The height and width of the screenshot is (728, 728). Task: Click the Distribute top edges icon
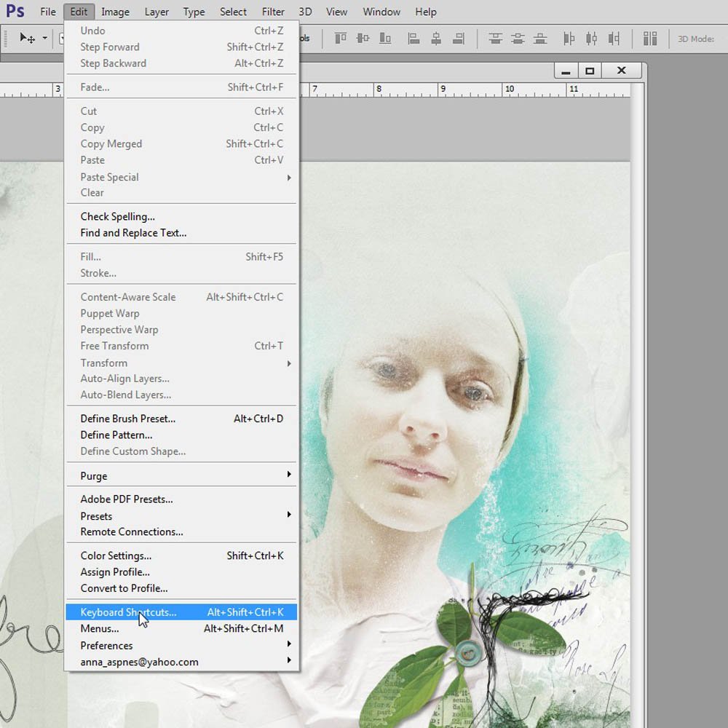(x=495, y=38)
